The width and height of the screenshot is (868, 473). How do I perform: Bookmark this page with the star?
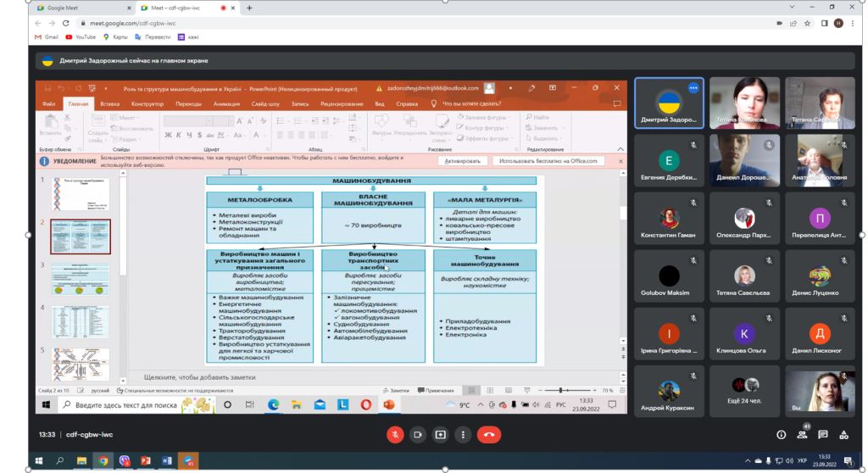pyautogui.click(x=807, y=23)
